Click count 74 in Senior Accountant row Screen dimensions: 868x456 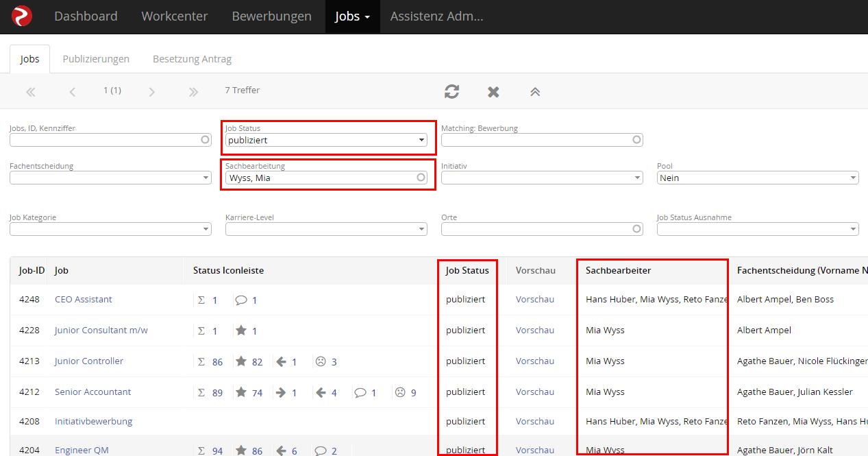click(x=257, y=393)
